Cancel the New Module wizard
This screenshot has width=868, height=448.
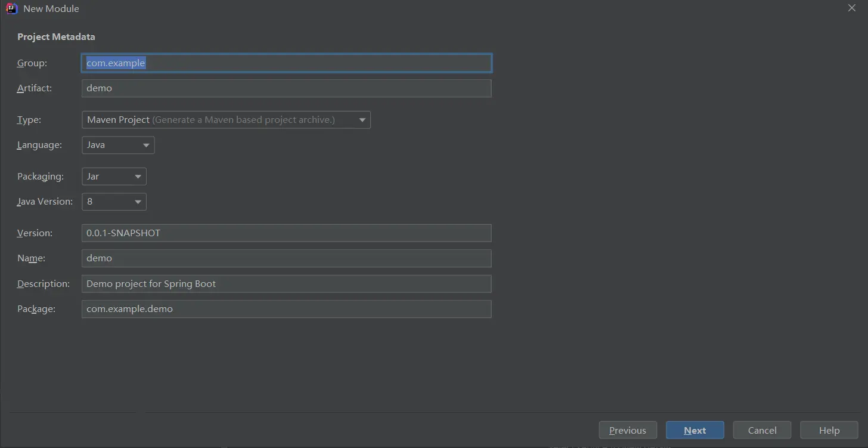[762, 430]
